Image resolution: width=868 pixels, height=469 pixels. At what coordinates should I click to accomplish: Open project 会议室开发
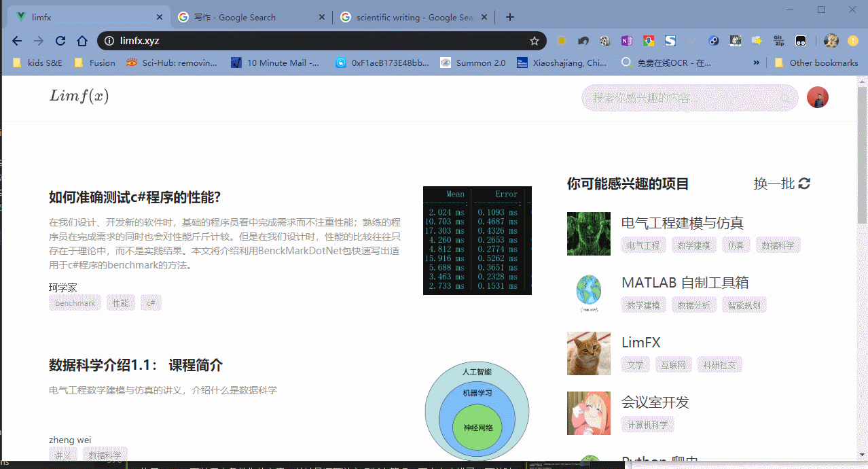[x=655, y=402]
